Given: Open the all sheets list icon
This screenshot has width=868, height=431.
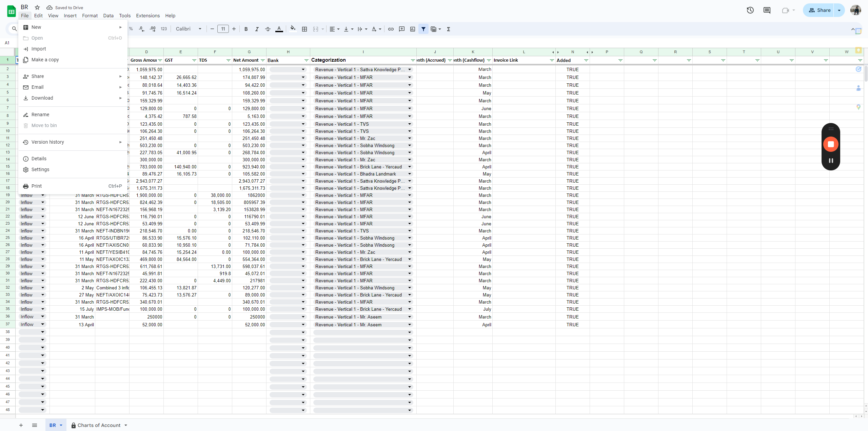Looking at the screenshot, I should click(35, 425).
